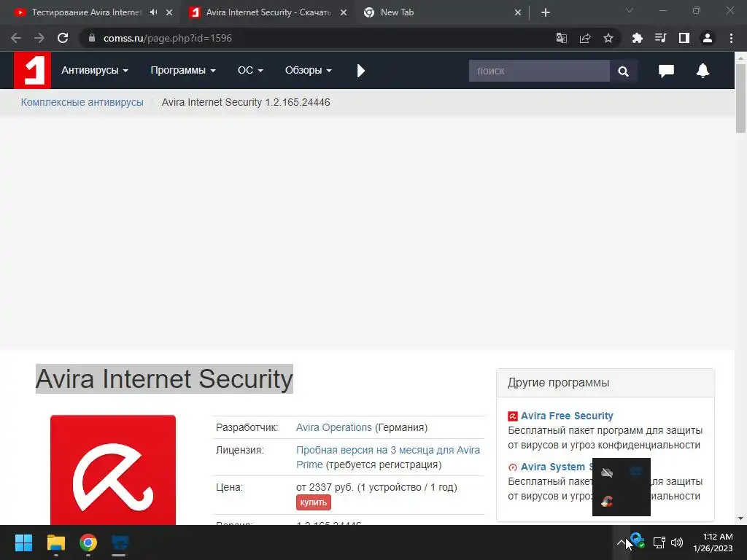Open the Пробная версия на 3 месяца link
Image resolution: width=747 pixels, height=560 pixels.
click(x=388, y=457)
